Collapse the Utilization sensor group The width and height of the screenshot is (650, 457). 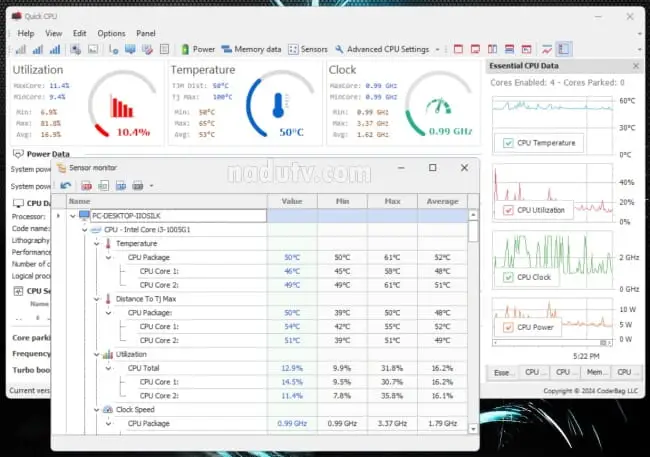click(x=97, y=355)
